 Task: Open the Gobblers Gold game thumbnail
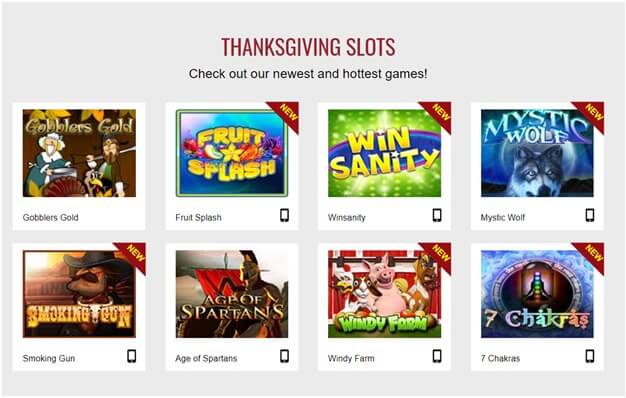click(79, 153)
